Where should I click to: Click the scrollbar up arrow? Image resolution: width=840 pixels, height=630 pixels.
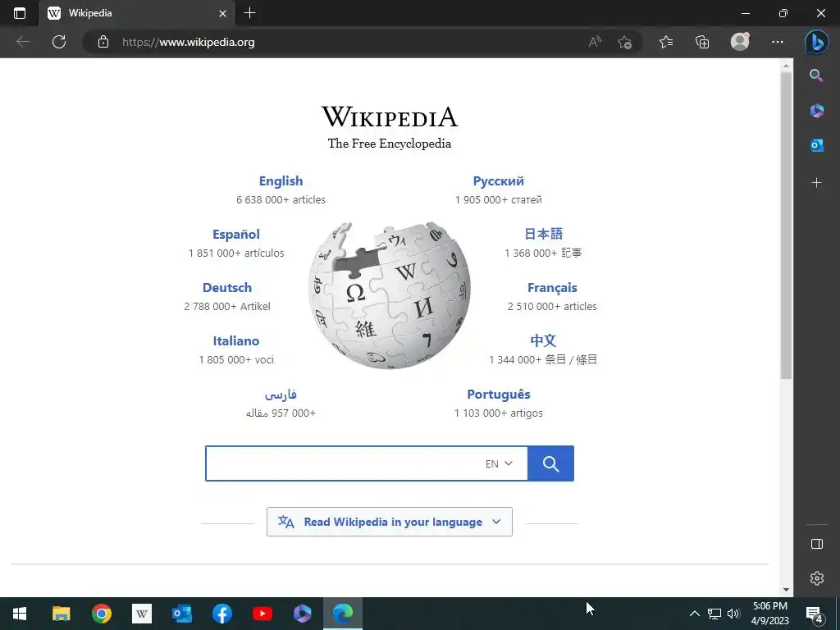[x=786, y=66]
